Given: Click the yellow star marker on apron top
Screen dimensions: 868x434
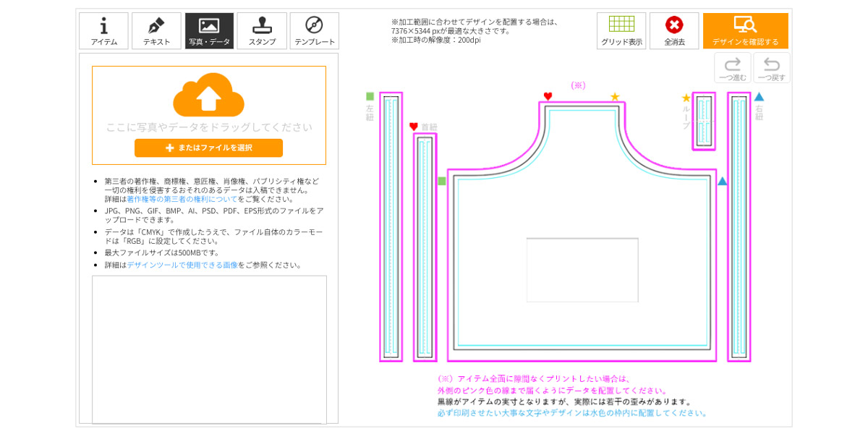Looking at the screenshot, I should (615, 96).
